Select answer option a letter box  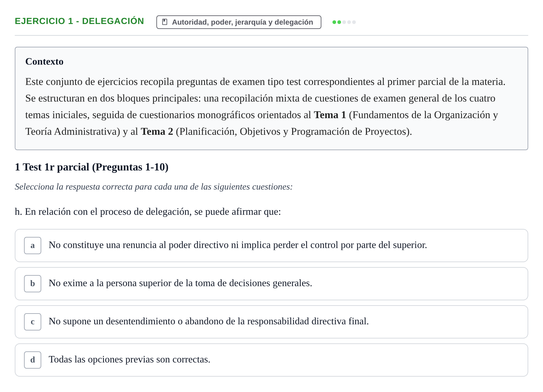pyautogui.click(x=33, y=246)
